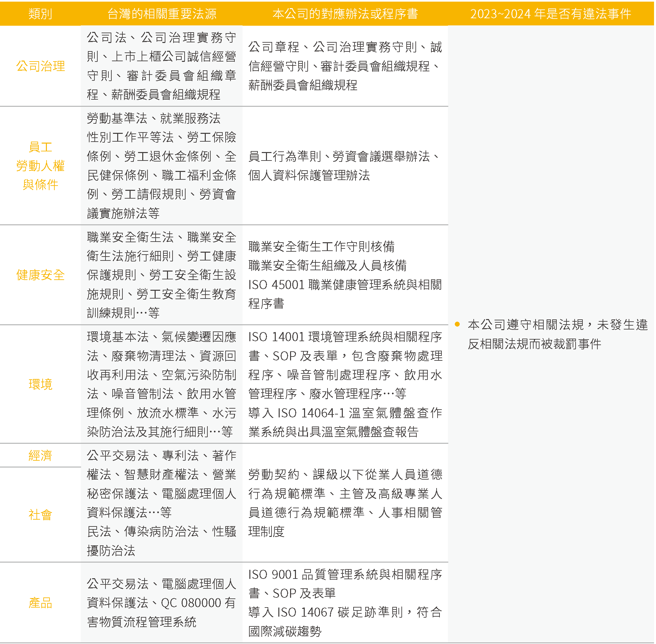Select the 產品 category label
The width and height of the screenshot is (656, 644).
click(40, 603)
